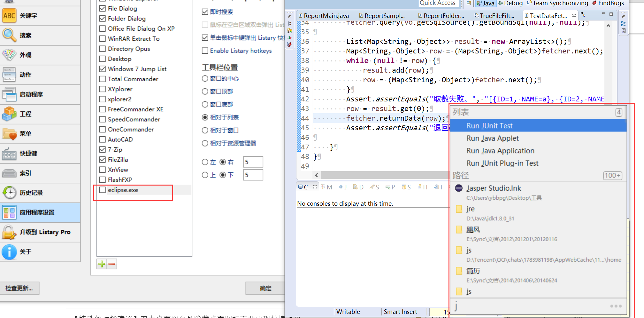Click the green plus add application button
644x318 pixels.
coord(102,264)
